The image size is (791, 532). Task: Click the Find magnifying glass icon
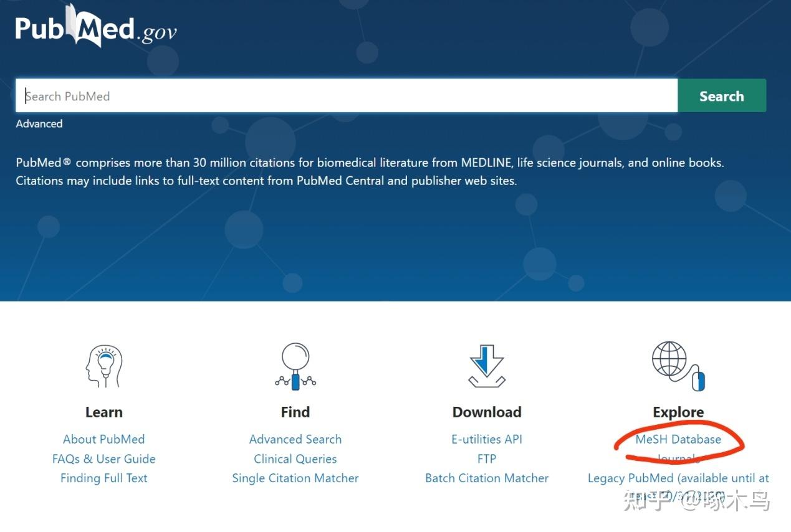(295, 366)
